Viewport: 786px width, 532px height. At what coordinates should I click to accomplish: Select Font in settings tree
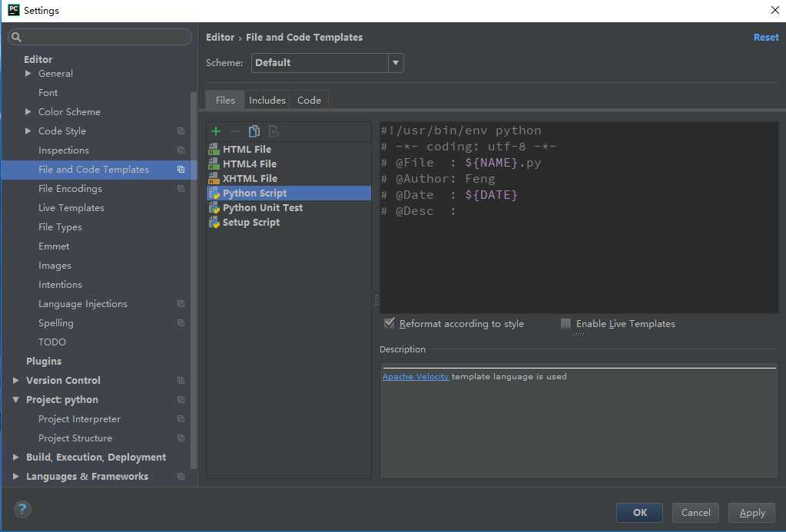click(48, 92)
